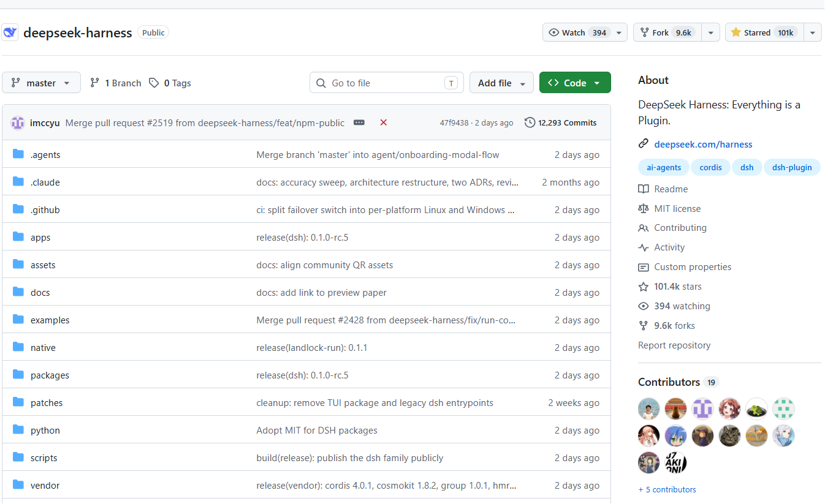Image resolution: width=825 pixels, height=504 pixels.
Task: Open commit "release(landlock-run): 0.1.1"
Action: click(312, 348)
